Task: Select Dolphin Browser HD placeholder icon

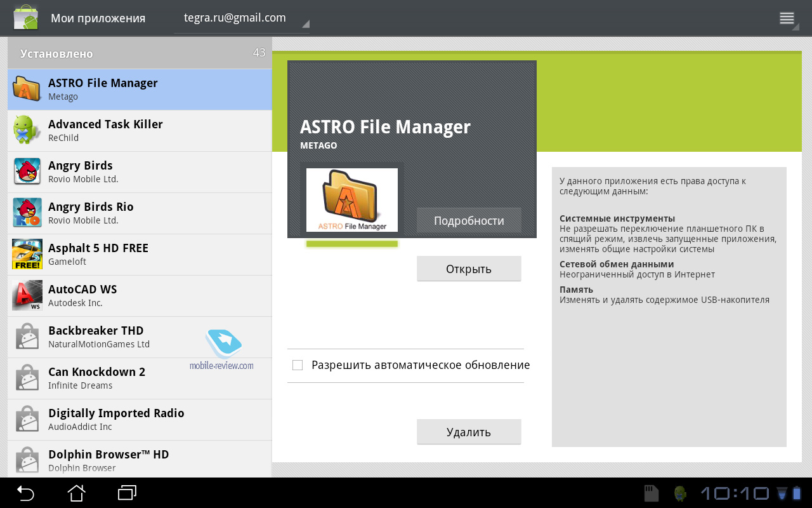Action: (27, 460)
